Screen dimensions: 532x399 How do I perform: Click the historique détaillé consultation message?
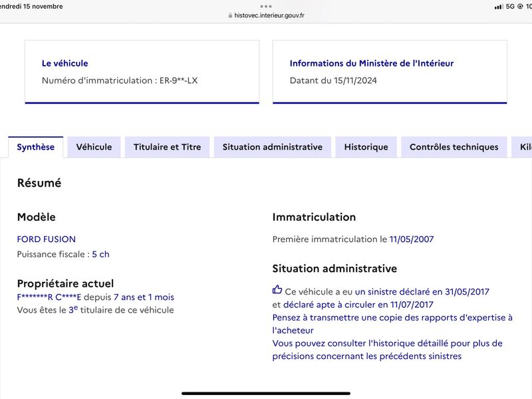tap(388, 350)
